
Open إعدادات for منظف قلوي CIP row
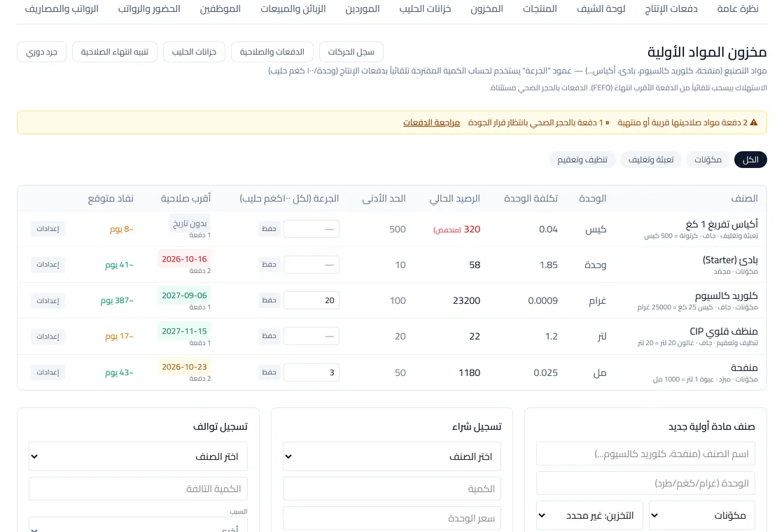point(48,336)
